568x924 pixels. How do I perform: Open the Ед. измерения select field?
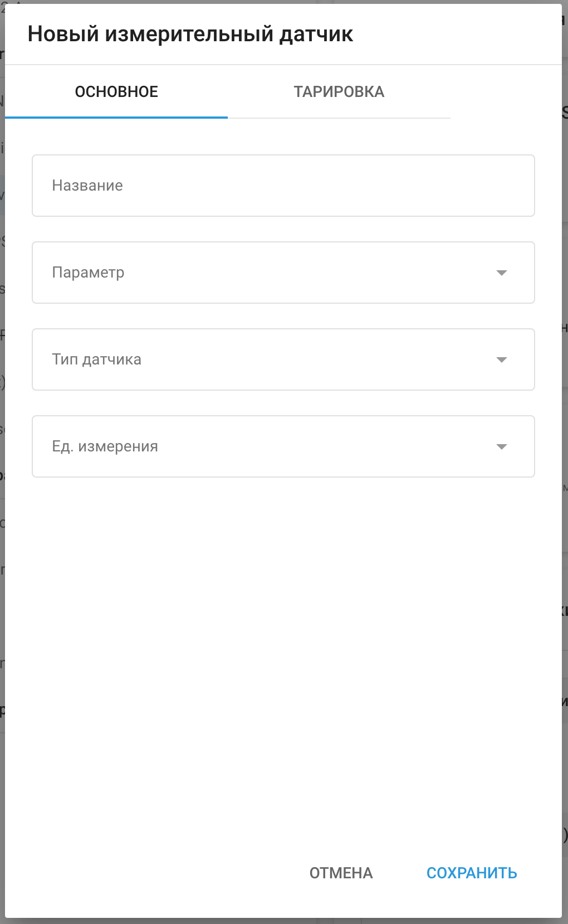point(283,446)
